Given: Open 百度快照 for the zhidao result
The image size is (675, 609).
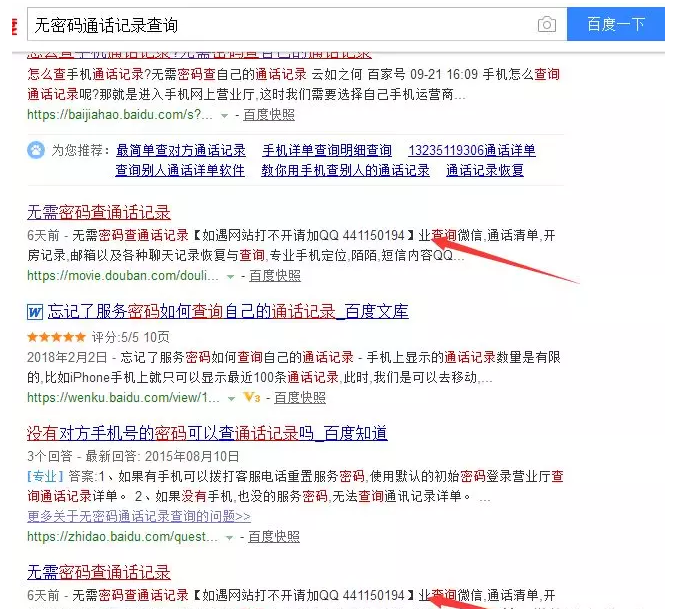Looking at the screenshot, I should pyautogui.click(x=274, y=537).
